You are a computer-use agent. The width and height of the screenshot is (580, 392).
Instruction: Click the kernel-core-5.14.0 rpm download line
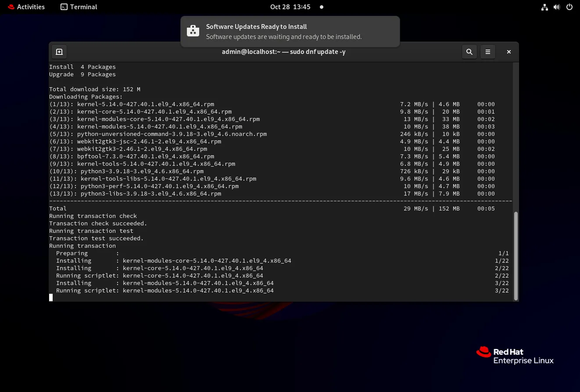pos(272,111)
